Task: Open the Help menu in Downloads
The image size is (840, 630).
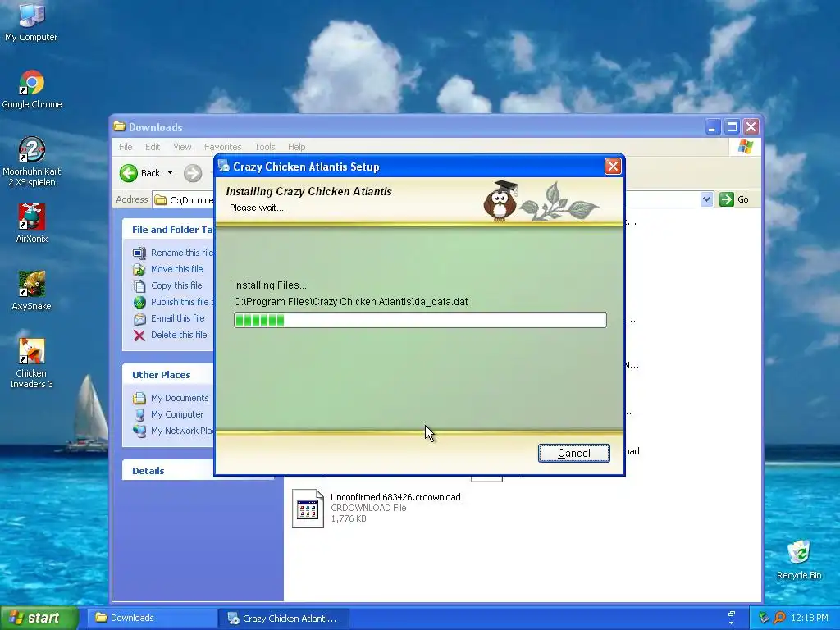Action: pyautogui.click(x=296, y=147)
